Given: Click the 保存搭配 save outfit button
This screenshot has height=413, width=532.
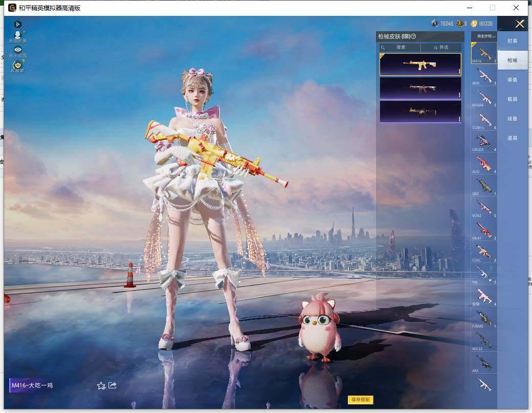Looking at the screenshot, I should click(360, 399).
